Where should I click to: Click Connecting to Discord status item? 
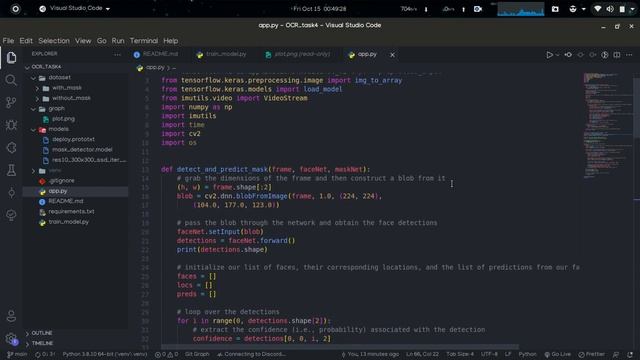click(x=251, y=354)
